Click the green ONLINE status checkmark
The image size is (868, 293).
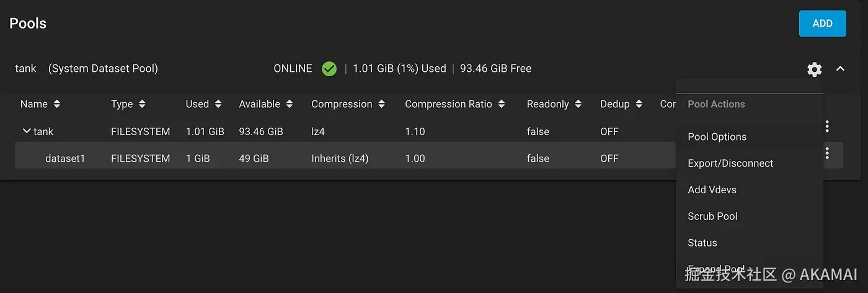329,69
